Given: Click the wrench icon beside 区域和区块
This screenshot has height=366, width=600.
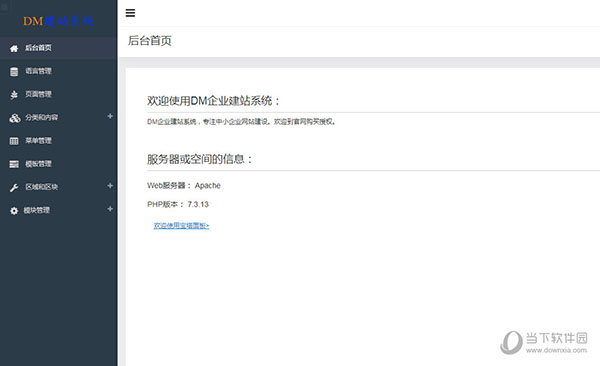Looking at the screenshot, I should 14,188.
